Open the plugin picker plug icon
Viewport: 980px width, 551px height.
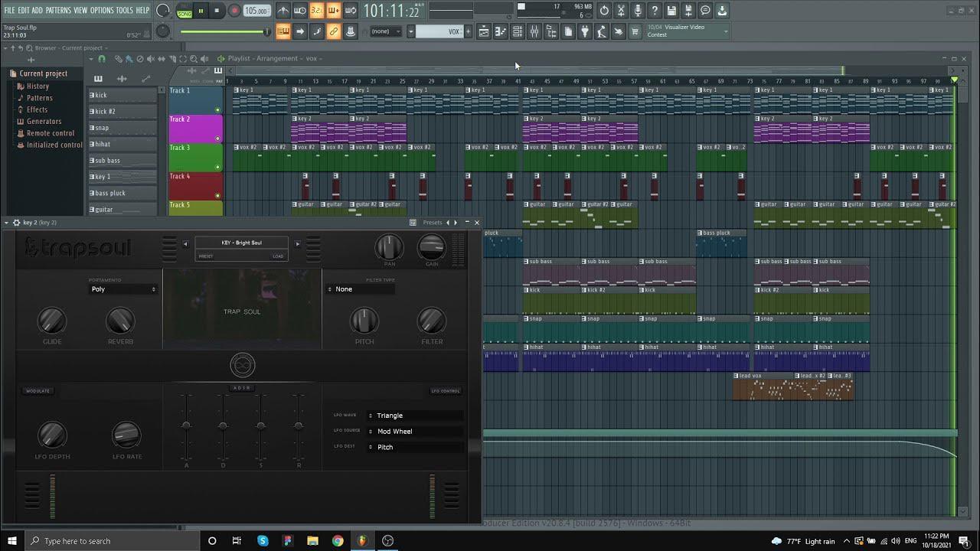coord(584,31)
